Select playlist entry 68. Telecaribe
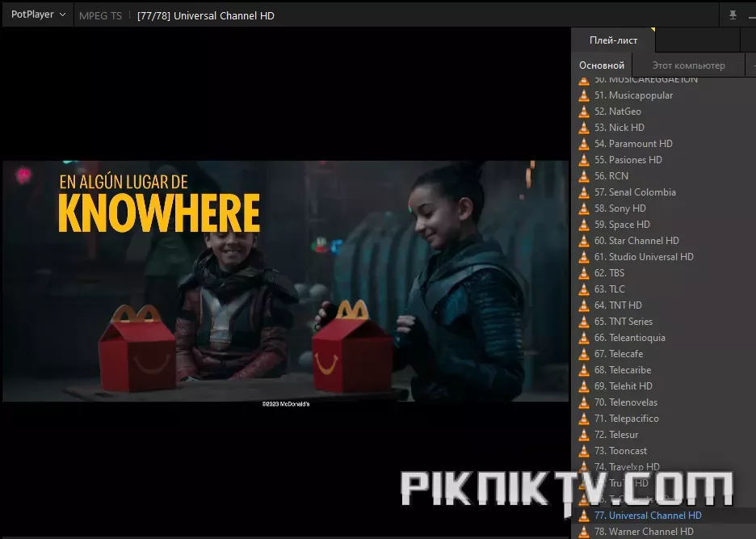Viewport: 756px width, 539px height. click(663, 370)
